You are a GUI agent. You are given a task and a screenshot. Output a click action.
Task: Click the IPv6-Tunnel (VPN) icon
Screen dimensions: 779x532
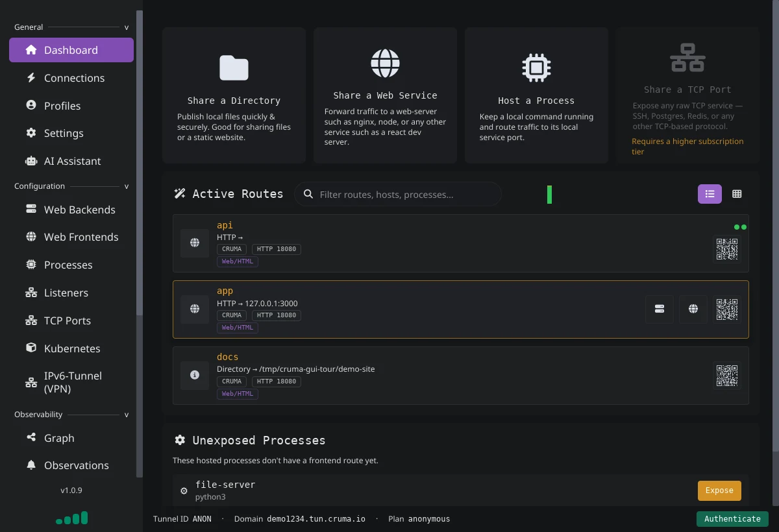point(31,382)
